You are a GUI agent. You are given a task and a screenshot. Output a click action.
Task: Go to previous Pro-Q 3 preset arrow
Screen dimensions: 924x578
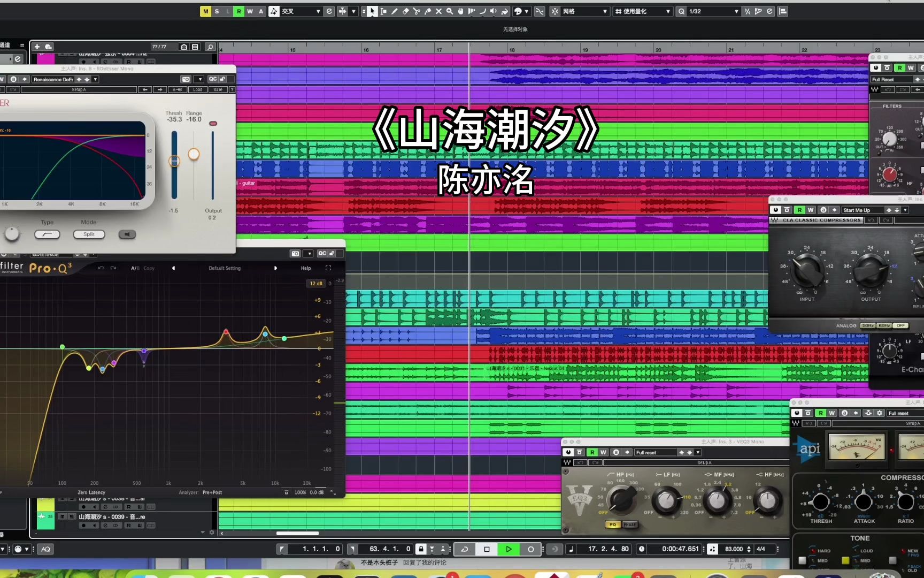coord(173,268)
